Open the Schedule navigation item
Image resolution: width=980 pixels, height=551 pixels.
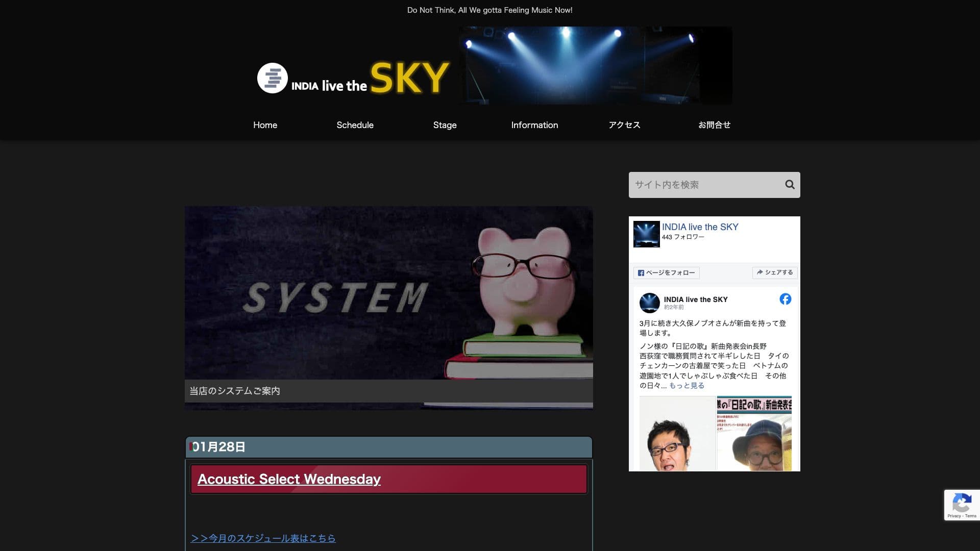point(355,125)
